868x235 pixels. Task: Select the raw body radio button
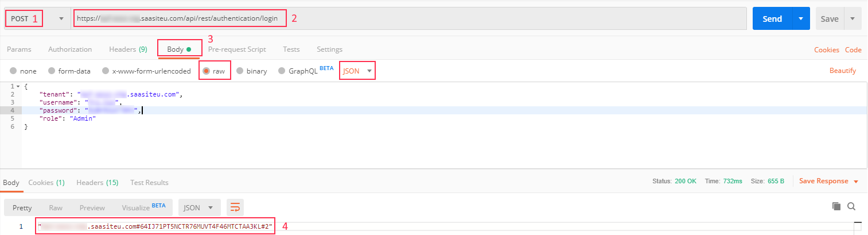(x=206, y=71)
